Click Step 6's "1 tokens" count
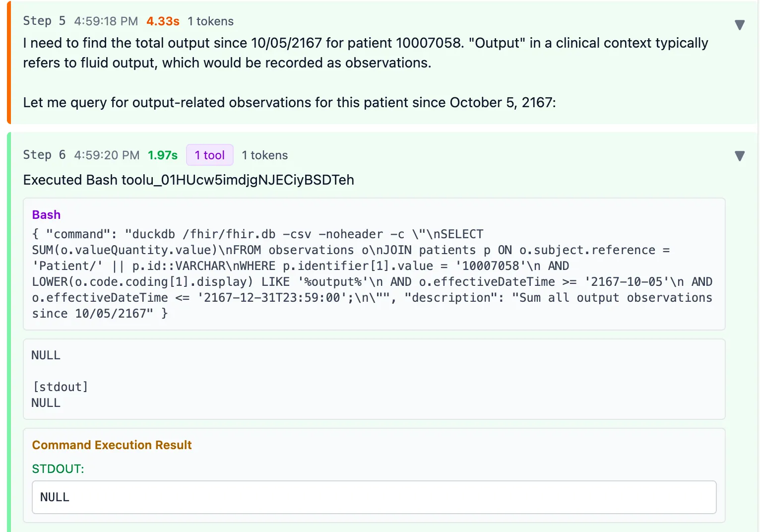 [264, 155]
